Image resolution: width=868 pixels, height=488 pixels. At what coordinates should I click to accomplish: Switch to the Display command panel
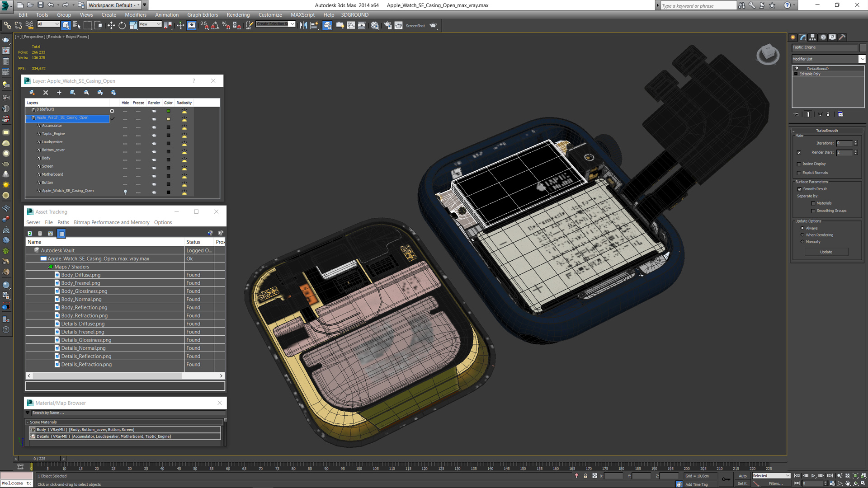point(832,38)
